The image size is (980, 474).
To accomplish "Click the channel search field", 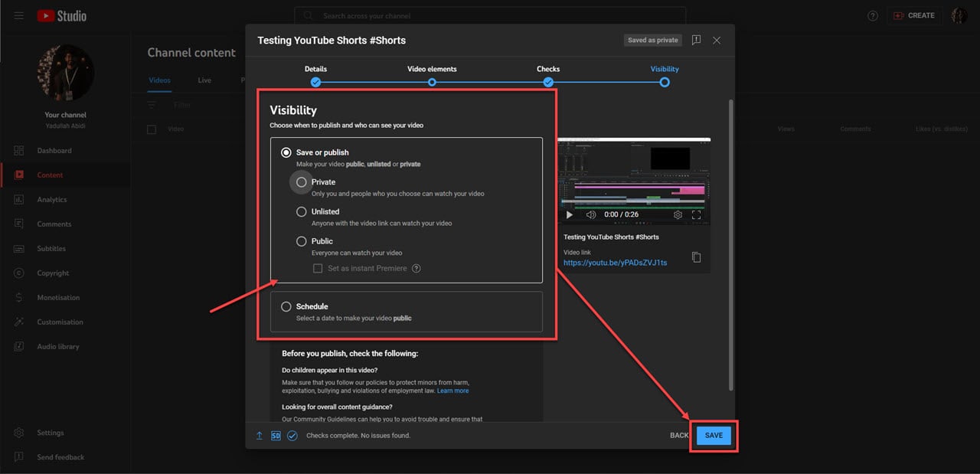I will 490,15.
